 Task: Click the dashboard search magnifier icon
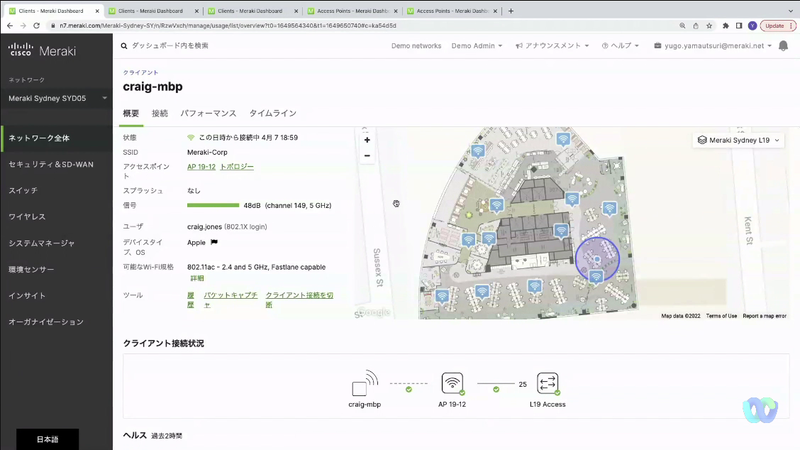[124, 46]
